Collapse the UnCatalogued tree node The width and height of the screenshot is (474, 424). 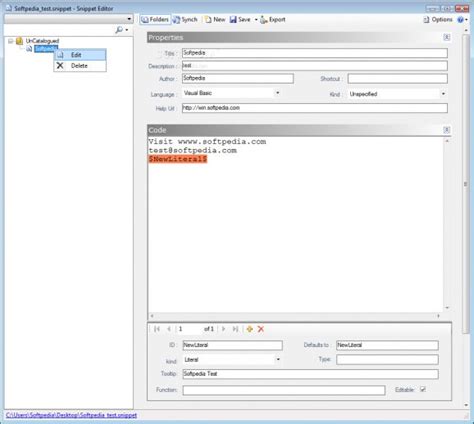pyautogui.click(x=11, y=41)
